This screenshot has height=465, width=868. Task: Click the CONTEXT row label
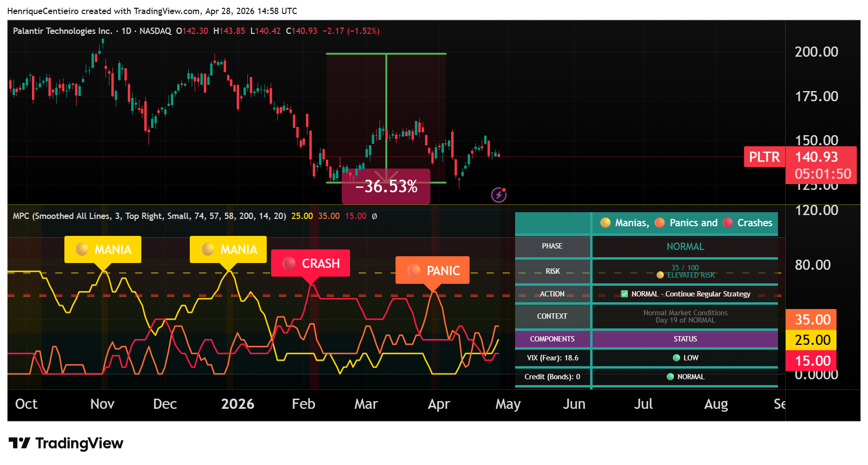pos(552,316)
